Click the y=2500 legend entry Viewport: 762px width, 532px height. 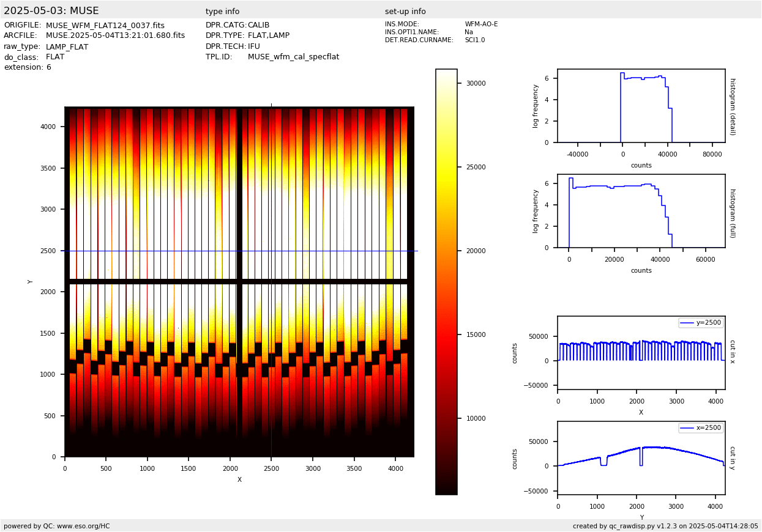701,323
